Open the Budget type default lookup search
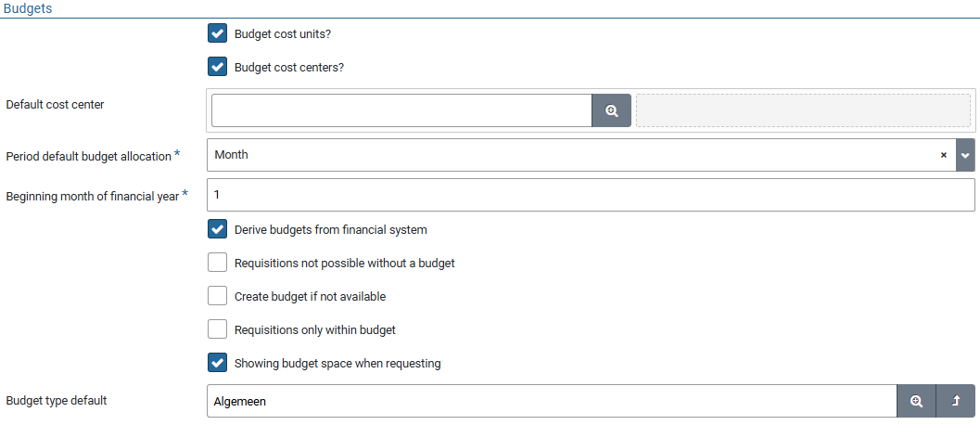This screenshot has height=425, width=980. point(916,401)
